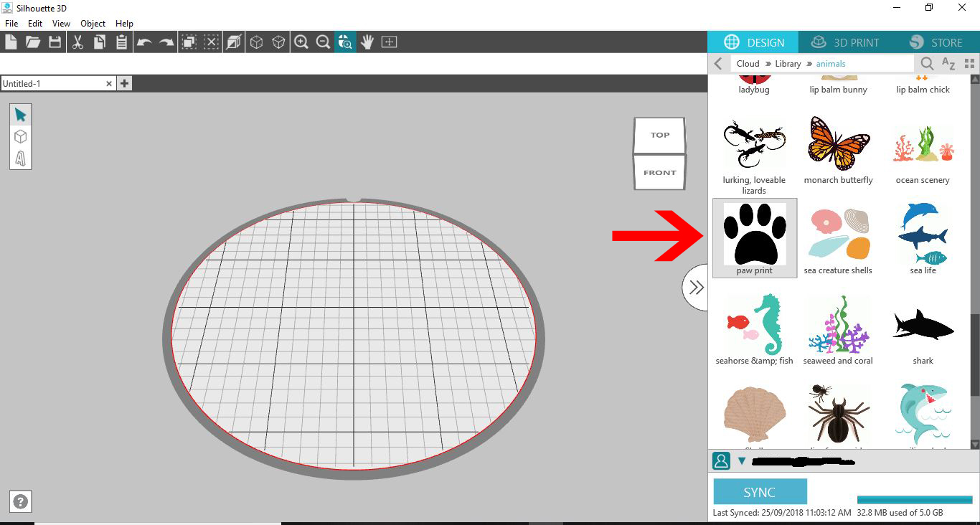Add a new document tab with plus
Image resolution: width=980 pixels, height=525 pixels.
(x=124, y=83)
